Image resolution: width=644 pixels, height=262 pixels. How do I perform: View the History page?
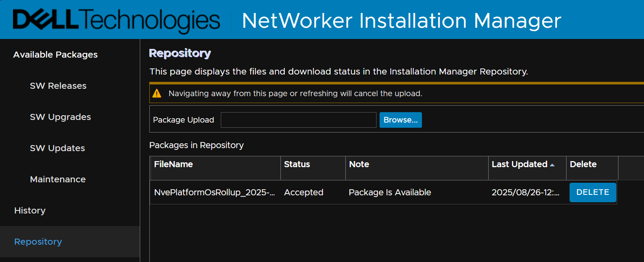[x=29, y=210]
